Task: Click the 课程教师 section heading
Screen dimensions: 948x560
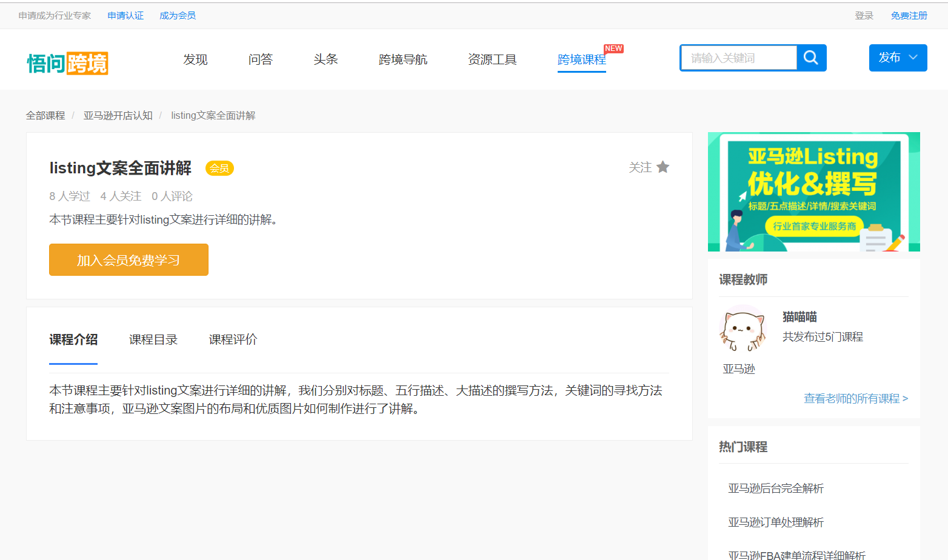Action: pos(743,279)
